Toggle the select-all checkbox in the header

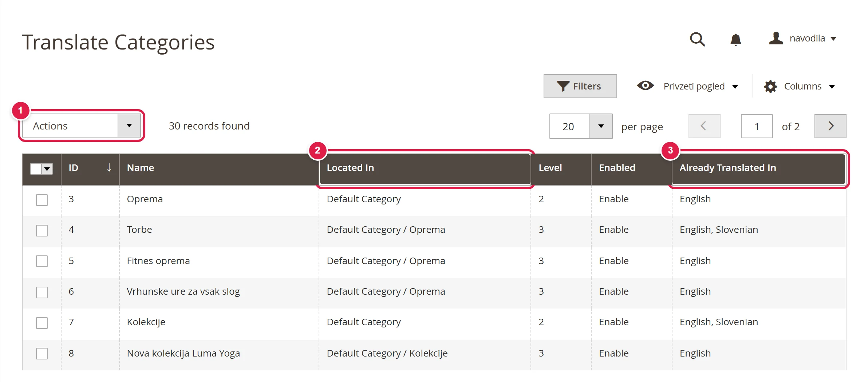[36, 169]
